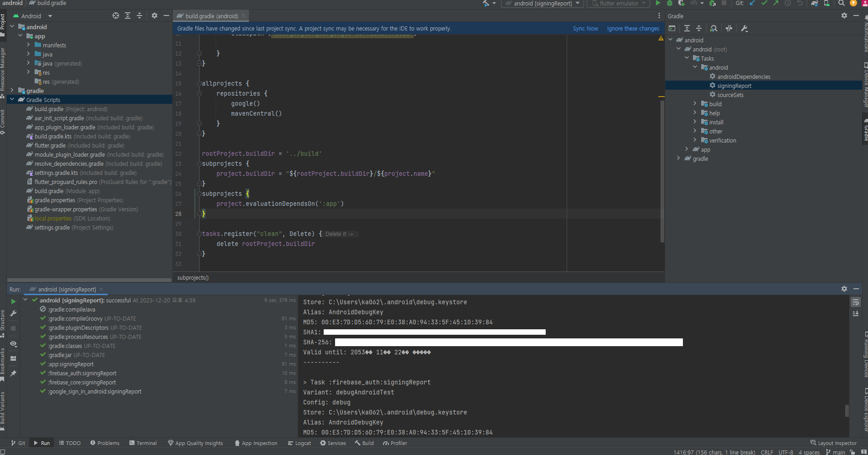Open the Android project view dropdown

32,16
